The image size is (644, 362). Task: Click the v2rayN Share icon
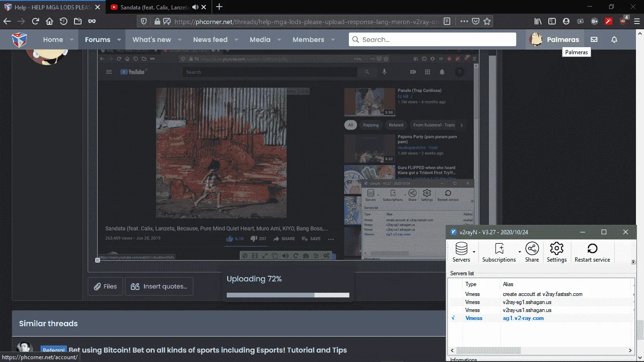click(x=532, y=253)
